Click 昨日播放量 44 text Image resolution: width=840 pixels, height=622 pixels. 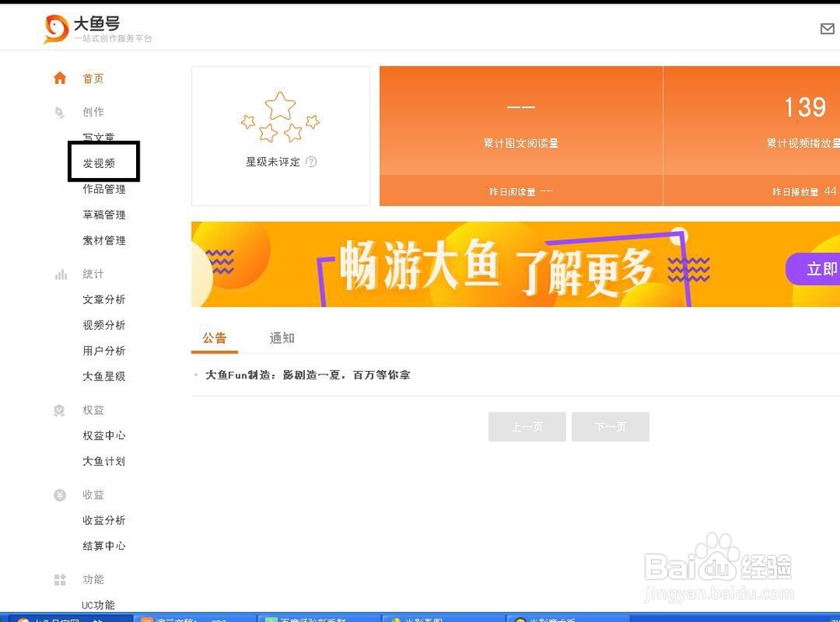804,191
